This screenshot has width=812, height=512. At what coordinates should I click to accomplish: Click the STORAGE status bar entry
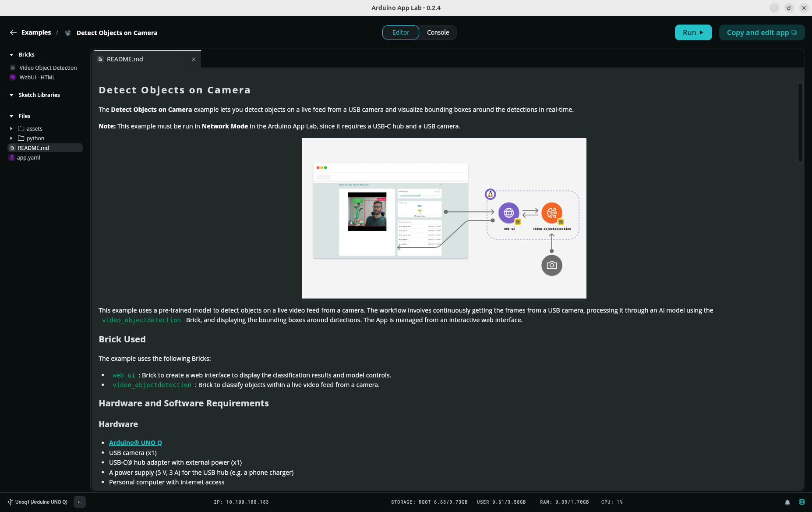(458, 502)
